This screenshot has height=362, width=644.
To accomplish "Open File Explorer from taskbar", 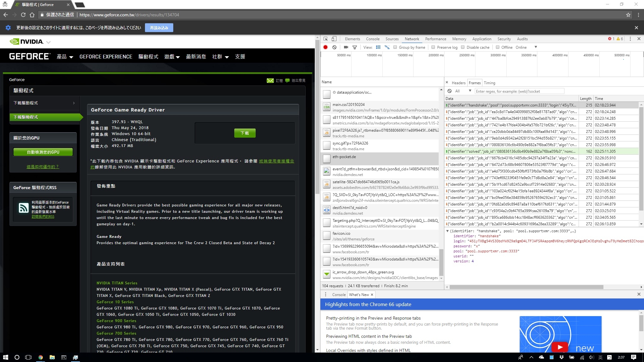I will click(x=52, y=357).
